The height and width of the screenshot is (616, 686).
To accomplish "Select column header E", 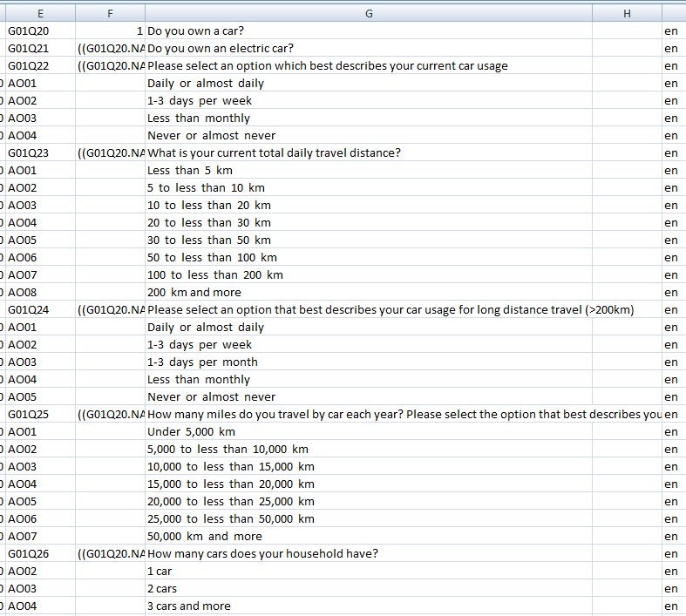I will tap(40, 13).
